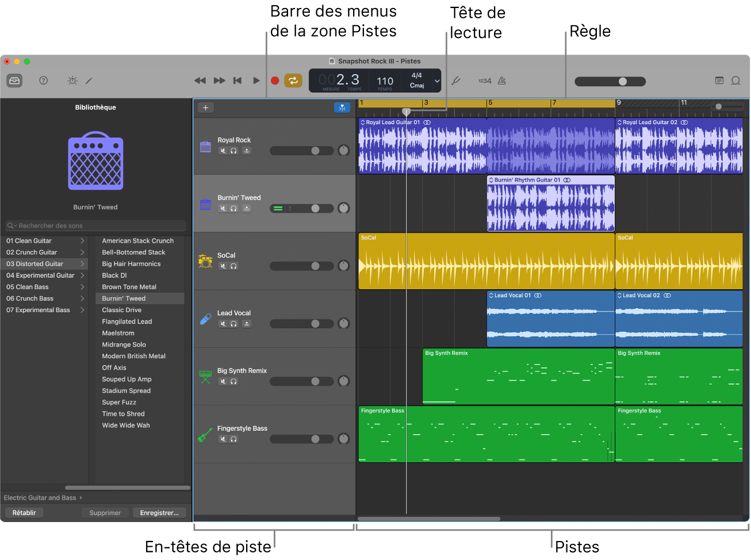Toggle the Cycle loop button
This screenshot has width=751, height=560.
click(x=293, y=80)
